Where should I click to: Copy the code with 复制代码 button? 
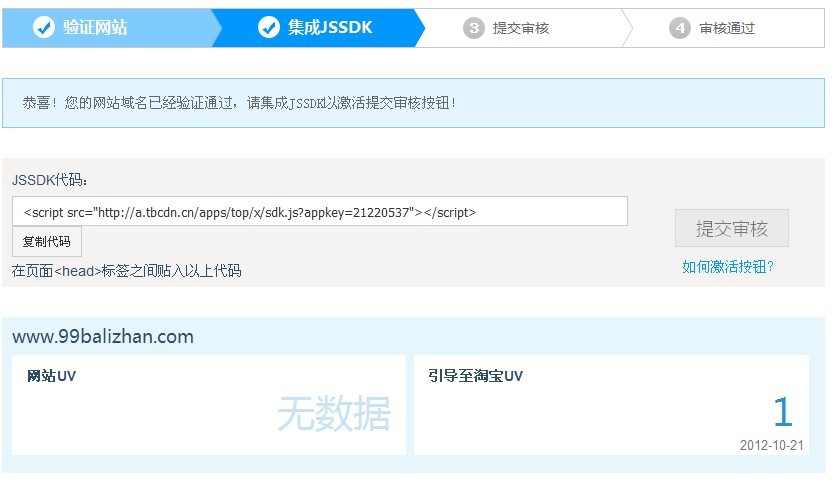pos(47,242)
